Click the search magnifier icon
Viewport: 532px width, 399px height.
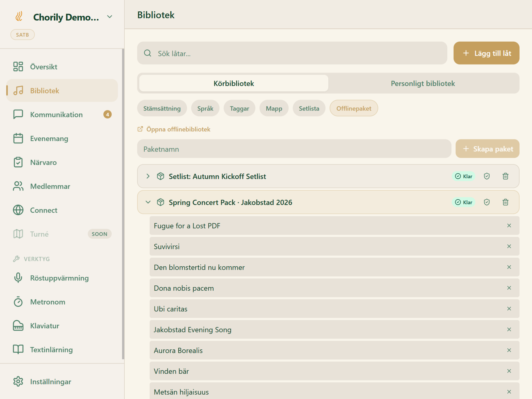pos(147,53)
